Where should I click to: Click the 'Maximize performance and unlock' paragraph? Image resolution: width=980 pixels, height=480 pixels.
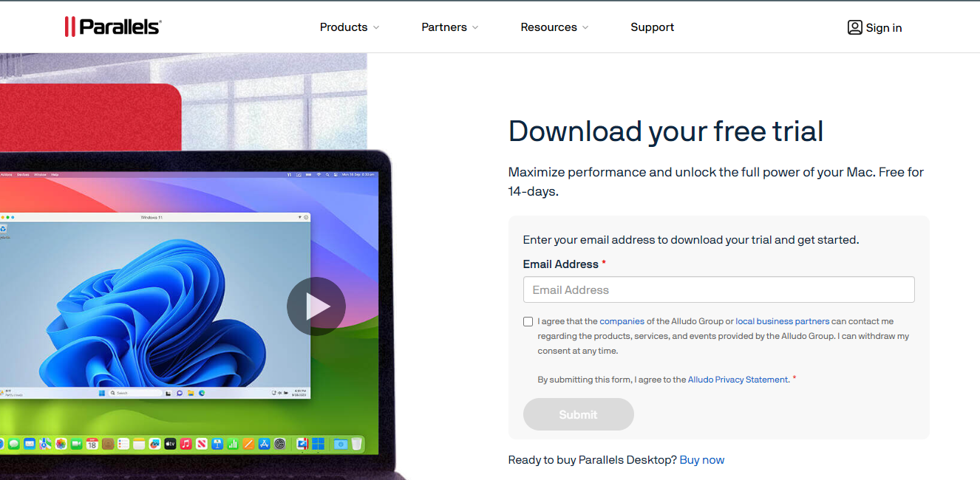pos(716,182)
